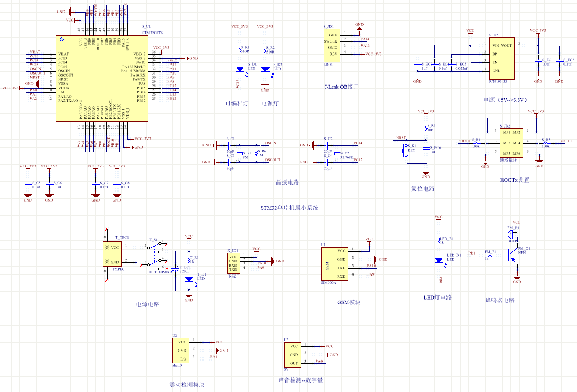Select the S_Y1 8M crystal
Viewport: 577px width, 392px height.
(240, 153)
